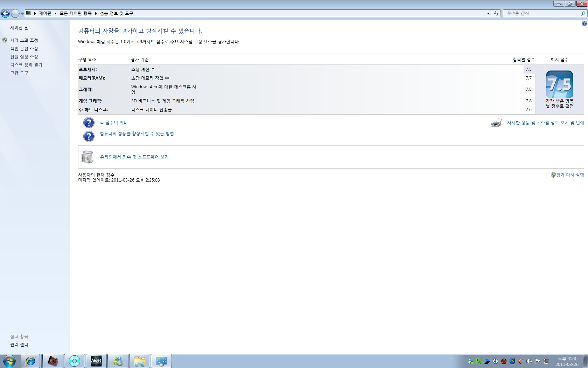Click the online scores software box icon
This screenshot has height=368, width=588.
pos(87,157)
